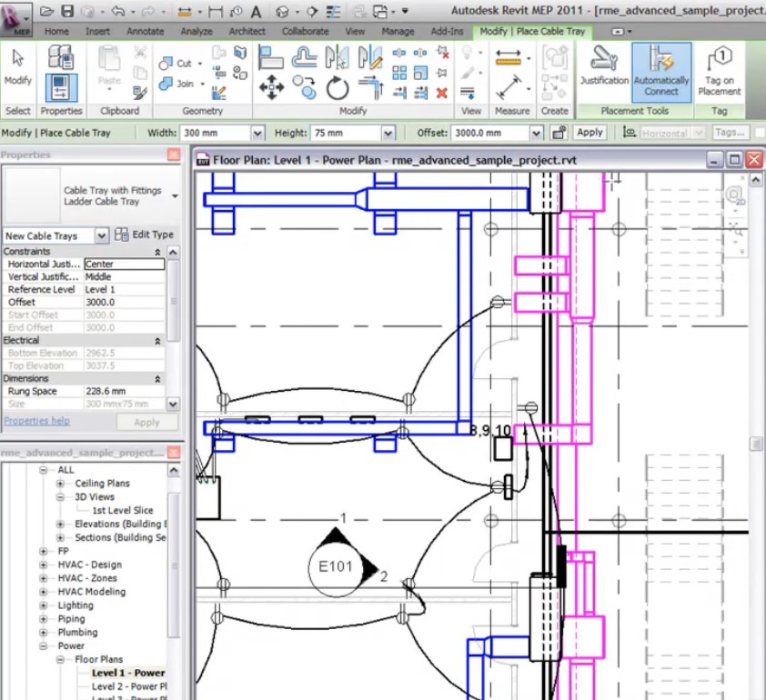
Task: Open the Level 1 - Power floor plan
Action: [128, 673]
